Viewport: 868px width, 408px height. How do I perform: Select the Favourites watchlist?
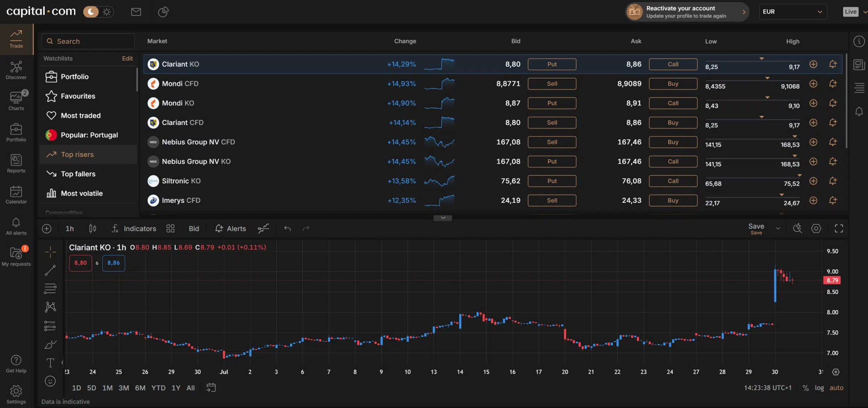click(88, 96)
